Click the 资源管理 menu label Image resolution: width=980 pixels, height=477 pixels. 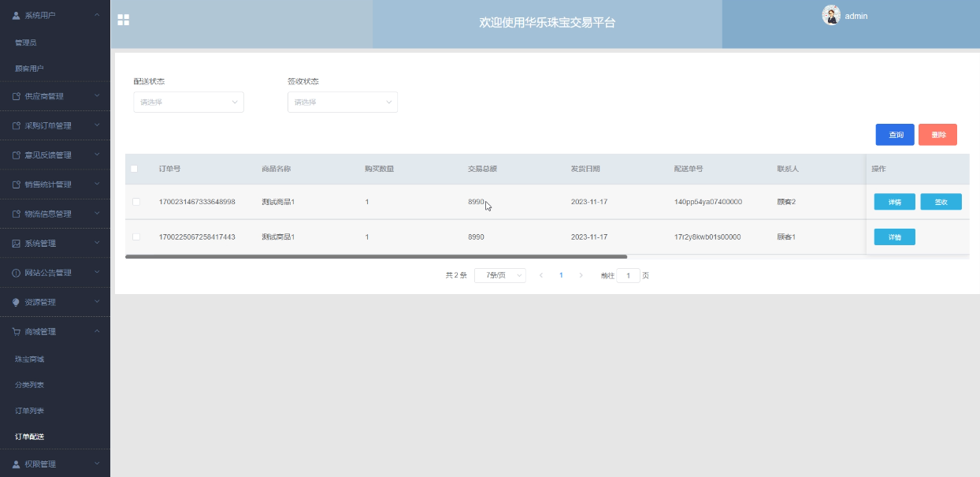coord(39,302)
